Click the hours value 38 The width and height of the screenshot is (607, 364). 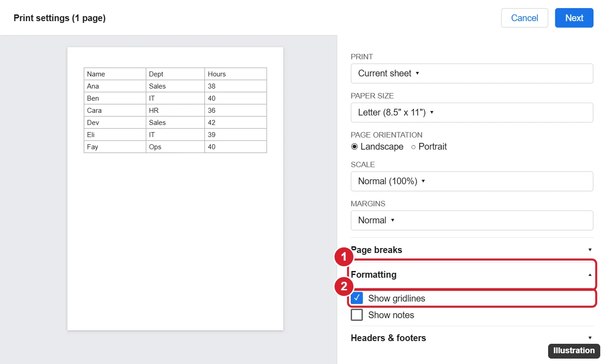[x=236, y=86]
